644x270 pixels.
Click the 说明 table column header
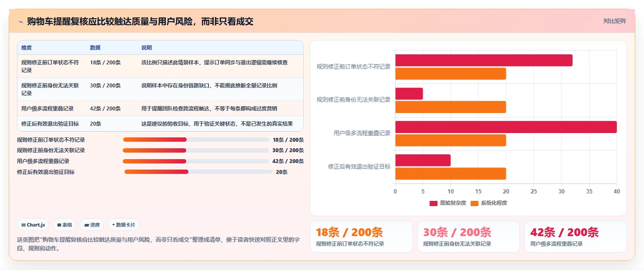(147, 47)
